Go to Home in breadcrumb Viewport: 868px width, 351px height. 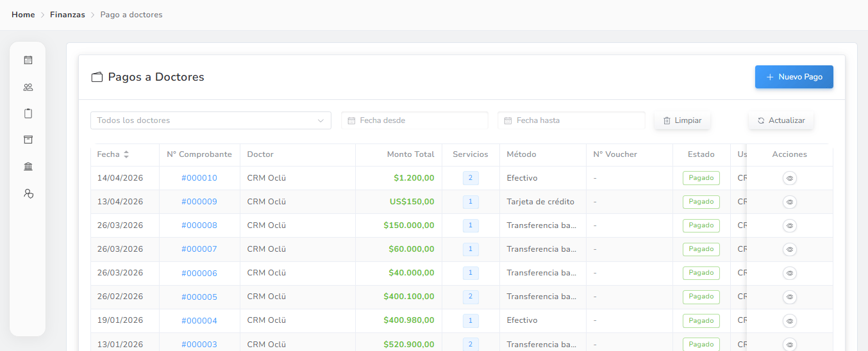(x=23, y=15)
